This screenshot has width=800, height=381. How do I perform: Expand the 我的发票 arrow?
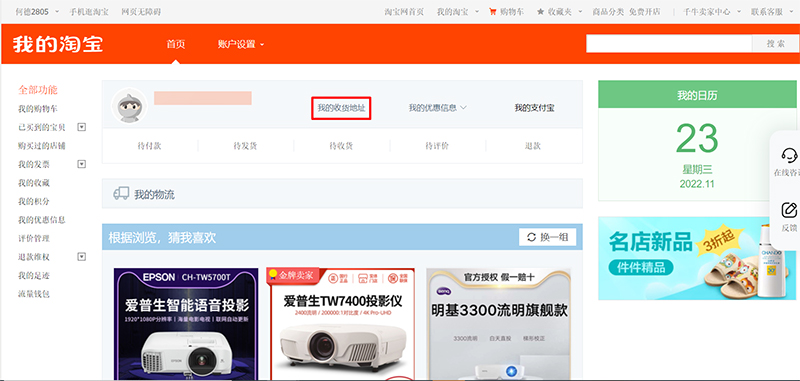82,164
